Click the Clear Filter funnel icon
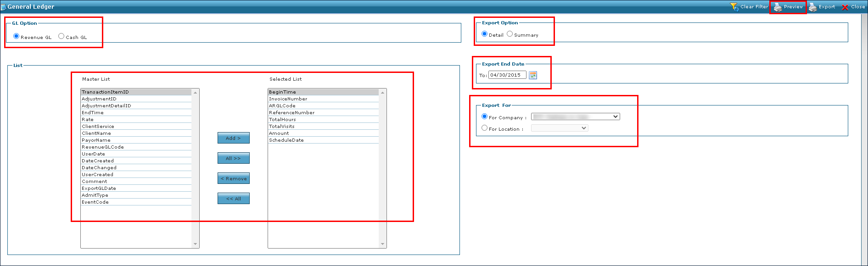This screenshot has width=868, height=266. [x=734, y=7]
